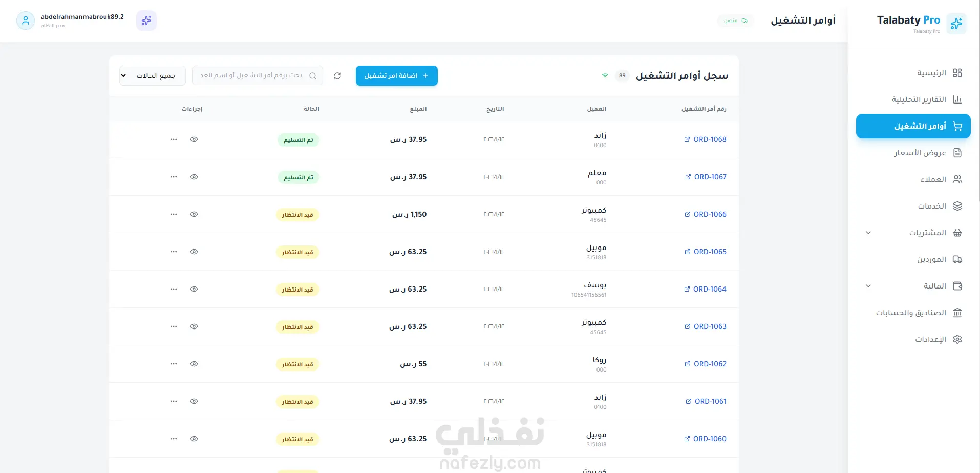The height and width of the screenshot is (473, 980).
Task: View order ORD-1060 with the eye icon
Action: (194, 439)
